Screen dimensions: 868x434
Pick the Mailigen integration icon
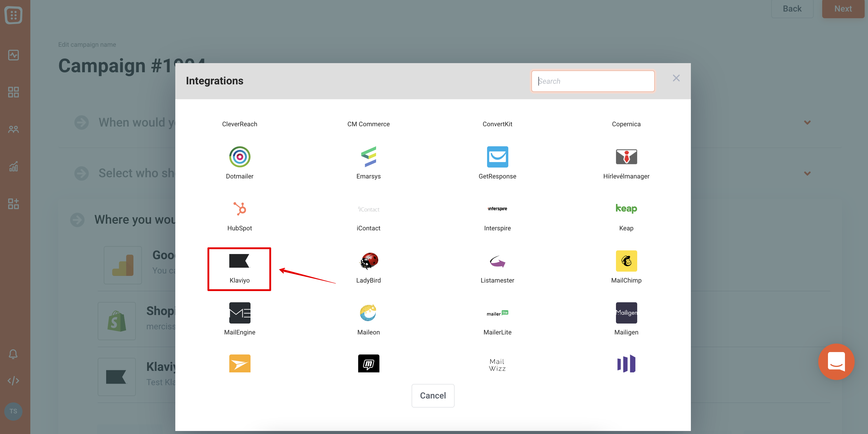(626, 313)
